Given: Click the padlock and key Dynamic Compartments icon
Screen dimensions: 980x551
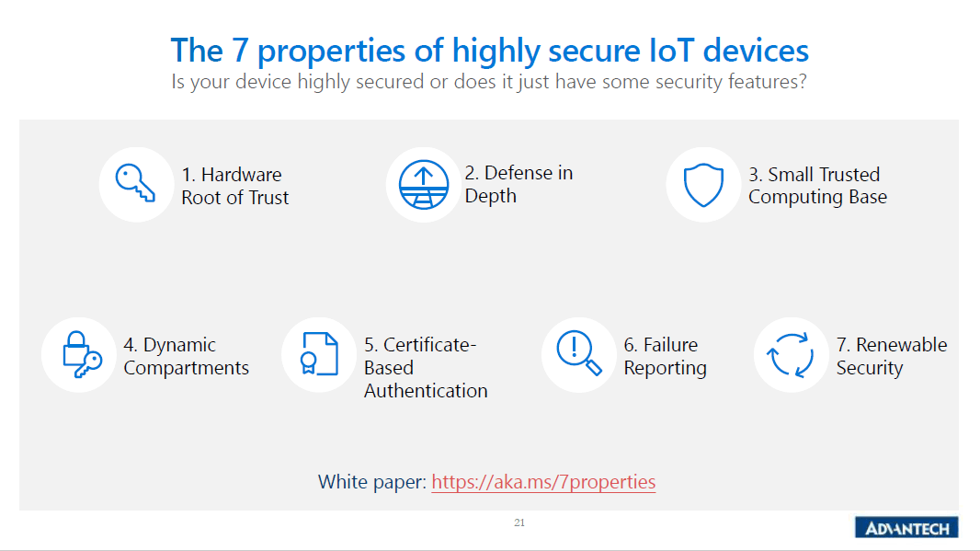Looking at the screenshot, I should pyautogui.click(x=80, y=355).
